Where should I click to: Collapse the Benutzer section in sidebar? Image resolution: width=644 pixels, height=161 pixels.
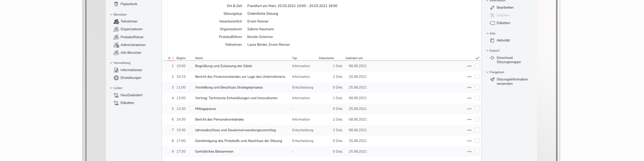(x=111, y=15)
